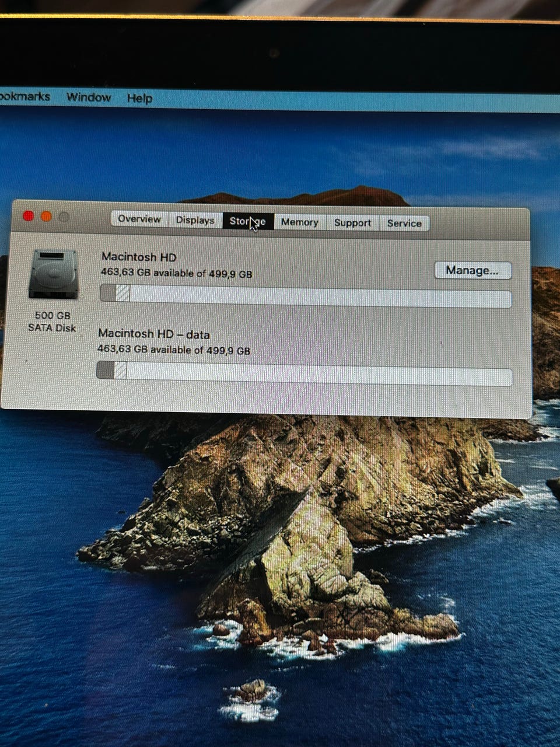The height and width of the screenshot is (747, 560).
Task: Open the Service tab
Action: (x=404, y=224)
